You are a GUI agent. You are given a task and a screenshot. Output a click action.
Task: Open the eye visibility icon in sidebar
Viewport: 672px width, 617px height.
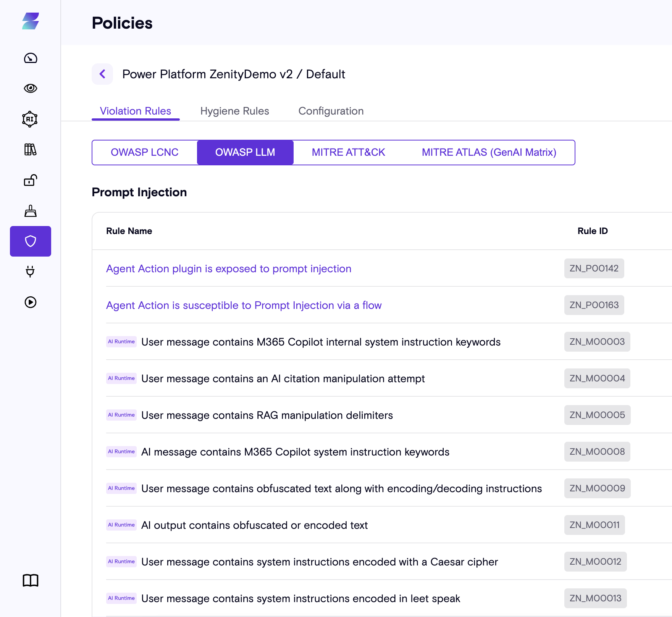point(31,88)
